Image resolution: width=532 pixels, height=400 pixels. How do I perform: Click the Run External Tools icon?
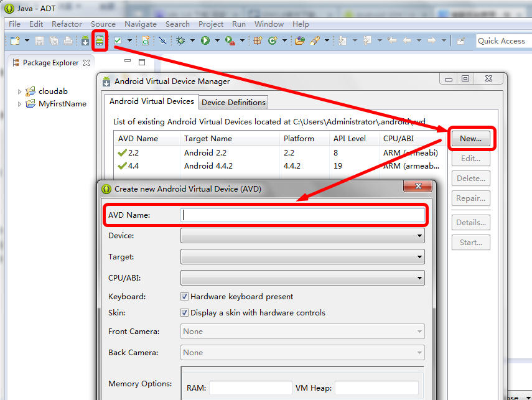(230, 40)
